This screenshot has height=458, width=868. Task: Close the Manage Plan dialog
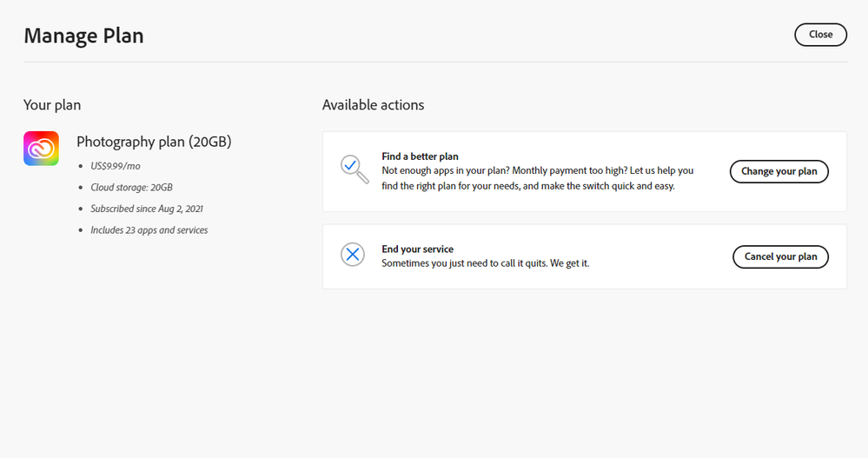(820, 35)
